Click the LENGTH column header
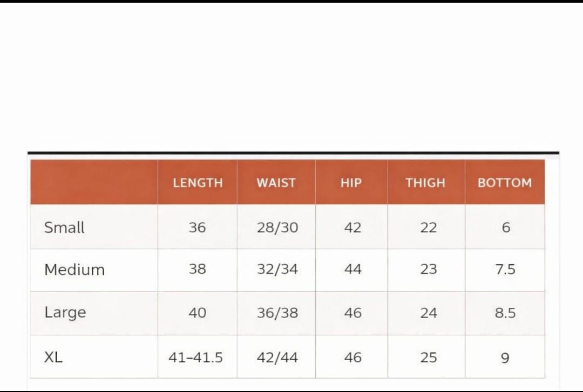This screenshot has width=583, height=392. click(x=198, y=183)
